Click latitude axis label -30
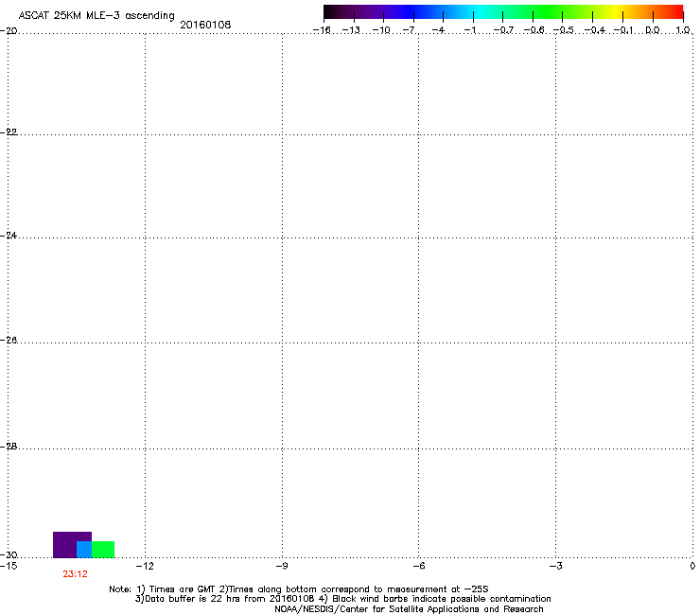The width and height of the screenshot is (700, 615). tap(9, 554)
